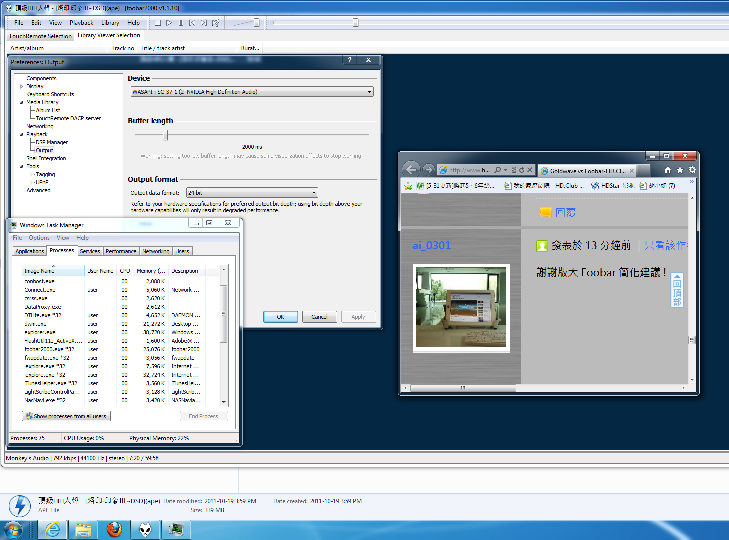Click the Buffer length slider handle

[x=166, y=135]
